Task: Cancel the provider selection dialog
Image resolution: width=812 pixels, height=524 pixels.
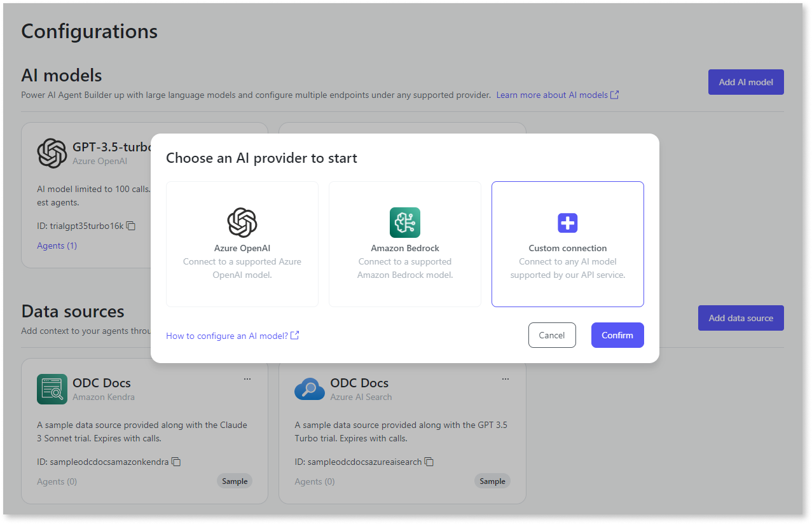Action: (x=551, y=334)
